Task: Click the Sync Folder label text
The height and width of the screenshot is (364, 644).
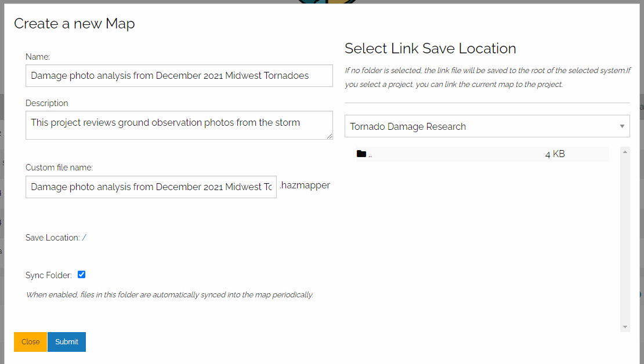Action: coord(49,275)
